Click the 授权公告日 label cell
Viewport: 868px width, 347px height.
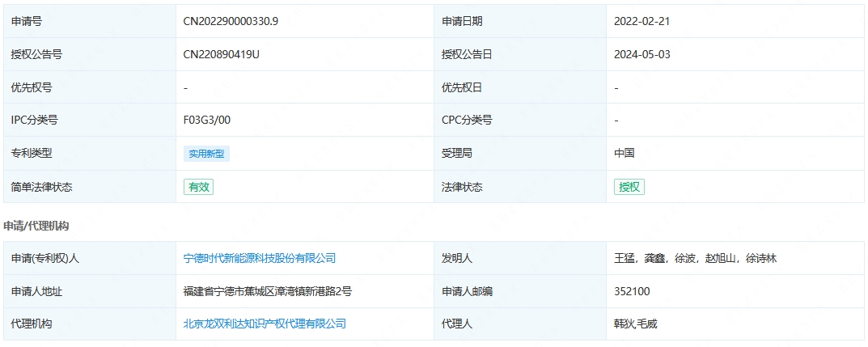520,55
